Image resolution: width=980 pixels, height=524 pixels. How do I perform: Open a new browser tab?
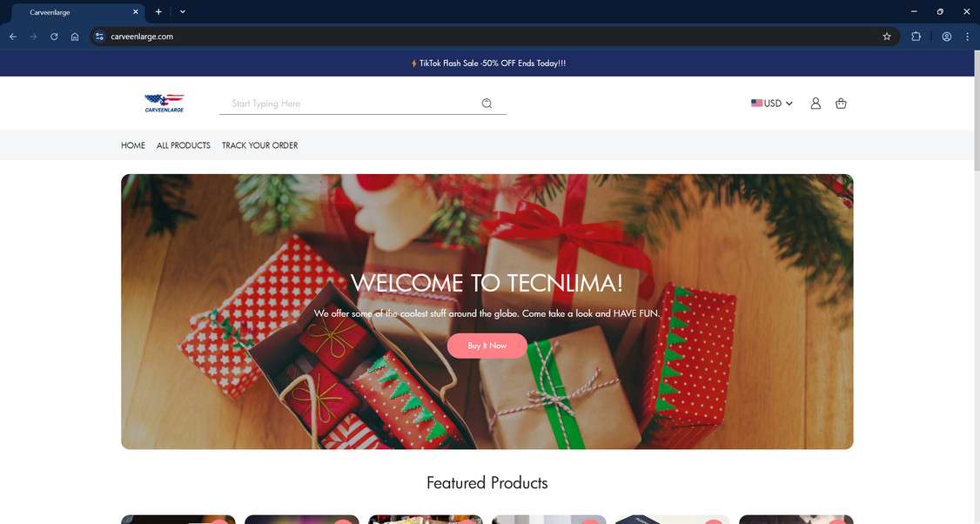pos(158,11)
